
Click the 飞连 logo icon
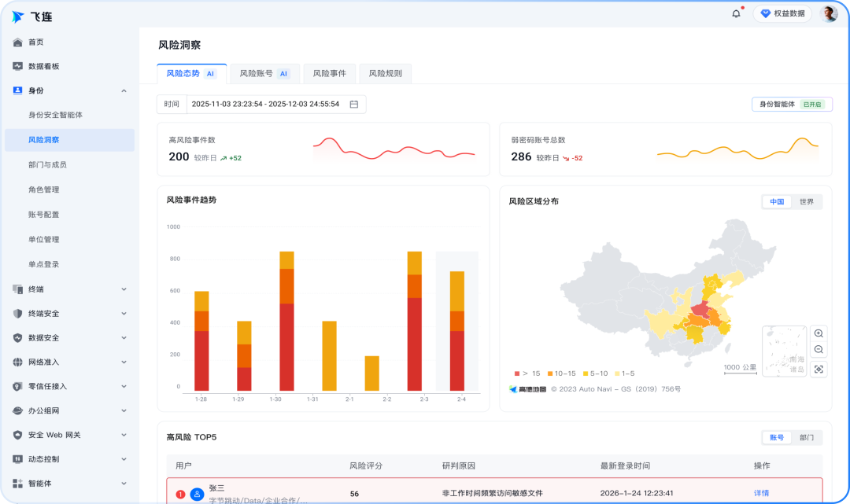tap(17, 17)
